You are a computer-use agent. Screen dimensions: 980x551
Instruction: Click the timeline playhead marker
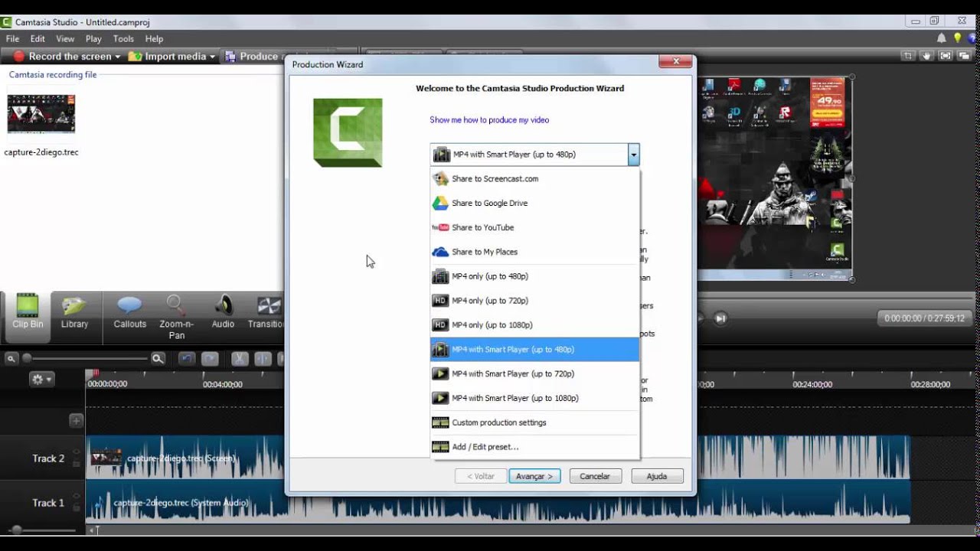point(96,373)
